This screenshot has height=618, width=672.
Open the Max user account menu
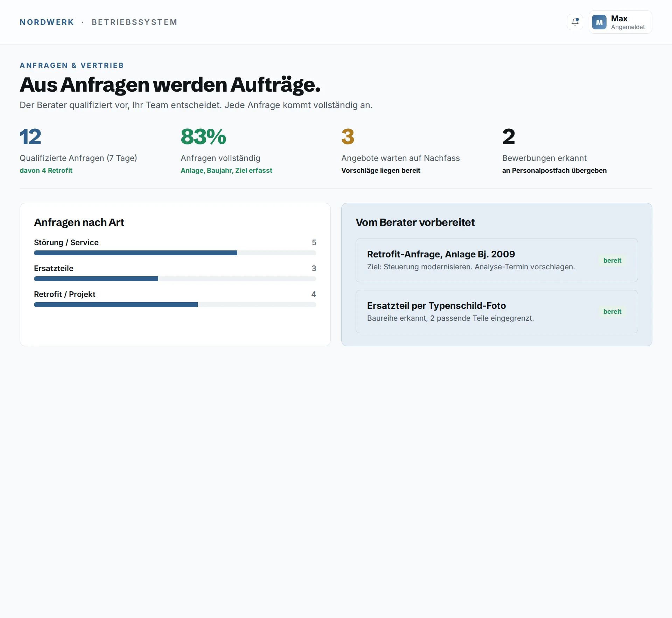coord(620,22)
